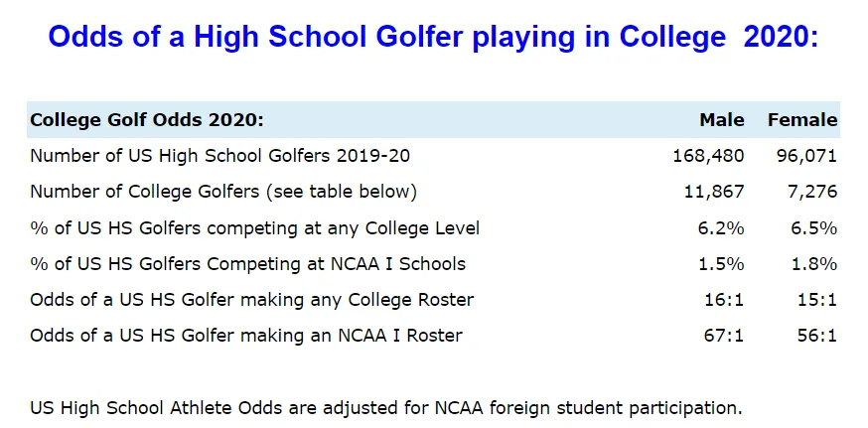868x428 pixels.
Task: Click the 'Female' column header
Action: pyautogui.click(x=802, y=119)
